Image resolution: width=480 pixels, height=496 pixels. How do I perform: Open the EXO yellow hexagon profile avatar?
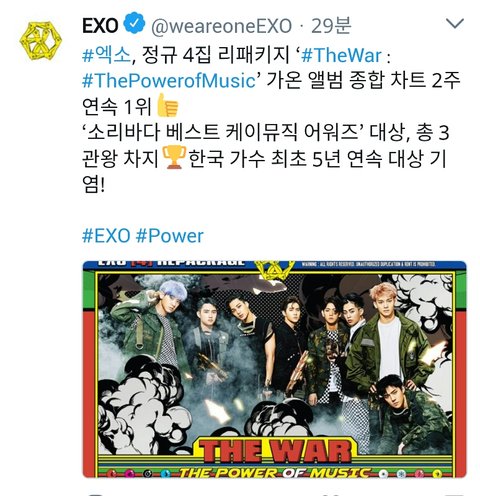click(x=41, y=40)
